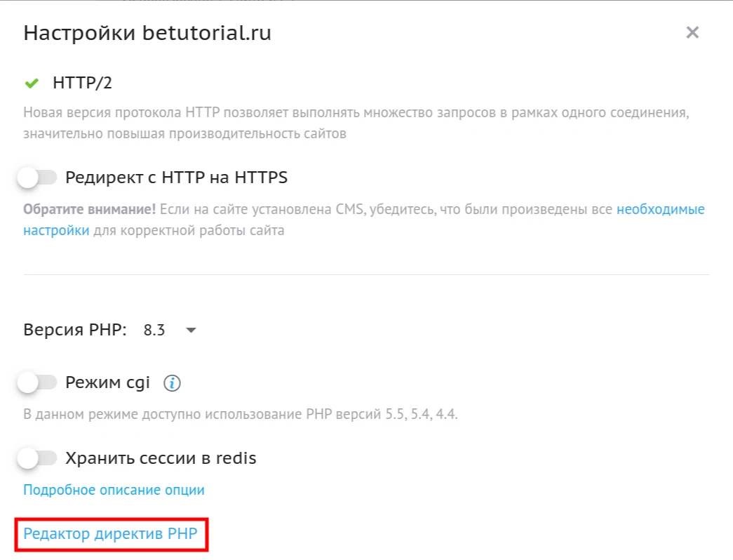Open Редактор директив PHP

pyautogui.click(x=109, y=533)
